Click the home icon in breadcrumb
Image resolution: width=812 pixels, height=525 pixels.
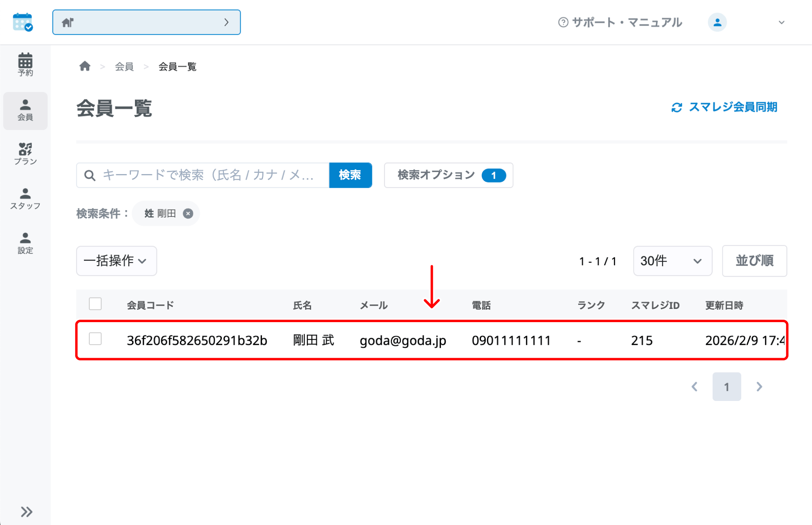(x=85, y=66)
